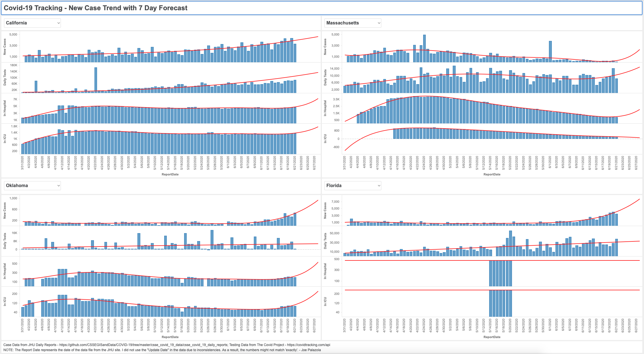Click the NOTE line about Report Date
This screenshot has height=354, width=644.
coord(162,350)
